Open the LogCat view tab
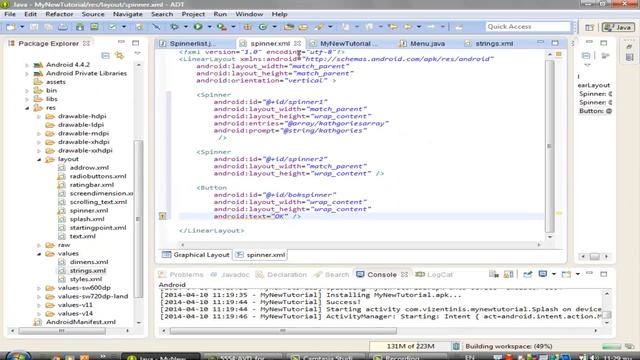Screen dimensions: 640x360 click(x=434, y=274)
